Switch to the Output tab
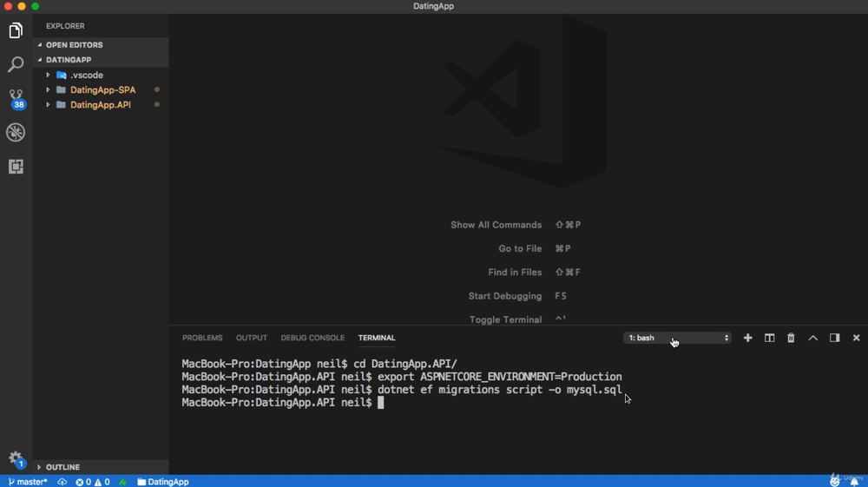 [252, 338]
